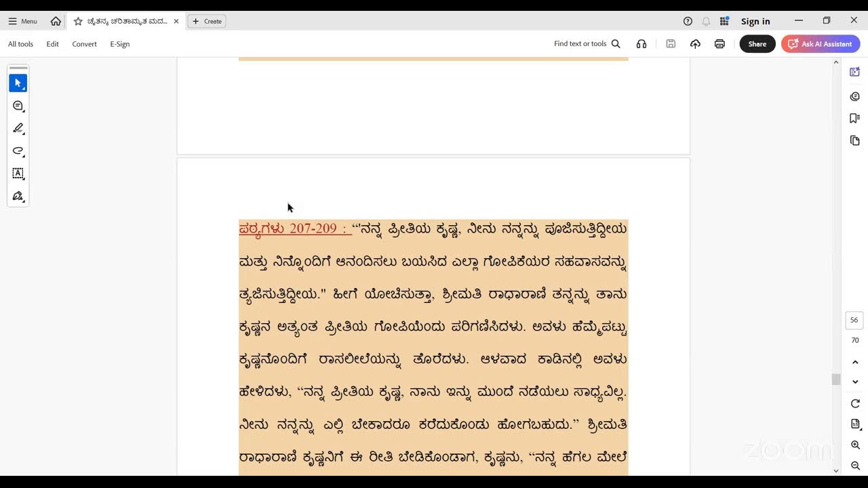Viewport: 868px width, 488px height.
Task: Open the Help question-mark icon
Action: (688, 21)
